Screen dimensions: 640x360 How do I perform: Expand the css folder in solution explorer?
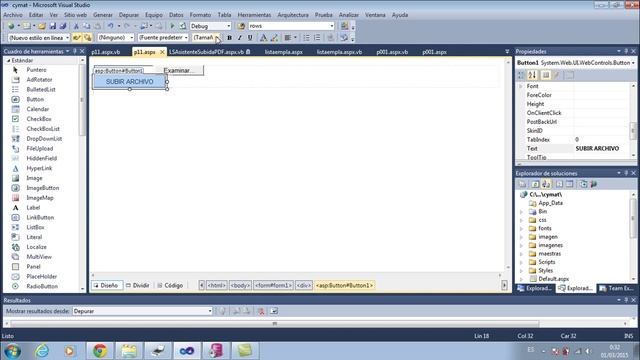[521, 220]
